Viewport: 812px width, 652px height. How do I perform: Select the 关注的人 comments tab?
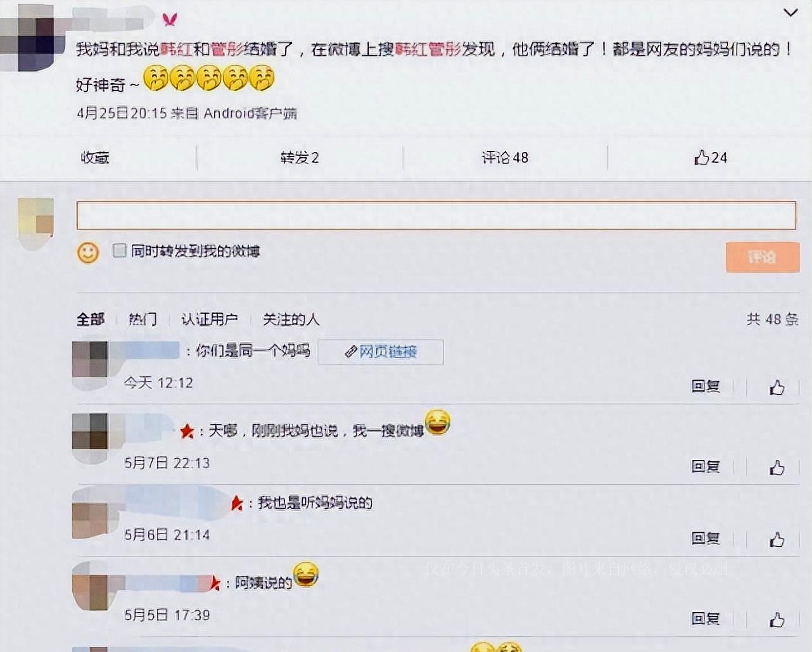[x=291, y=319]
